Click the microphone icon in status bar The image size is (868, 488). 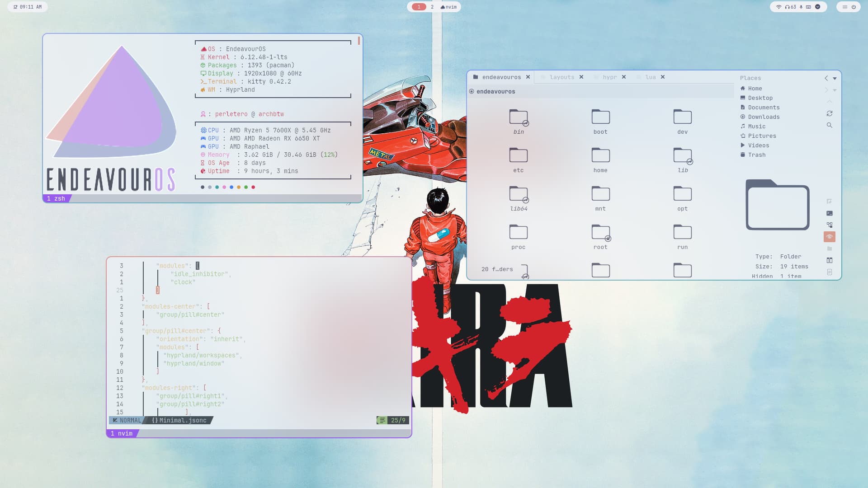coord(801,7)
